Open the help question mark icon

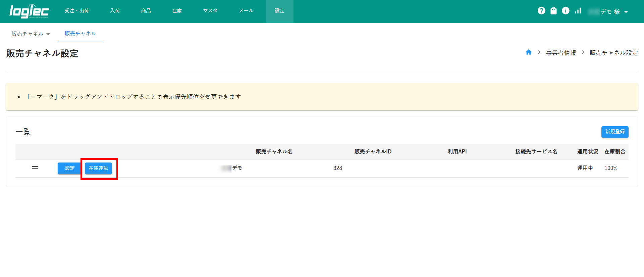(541, 11)
